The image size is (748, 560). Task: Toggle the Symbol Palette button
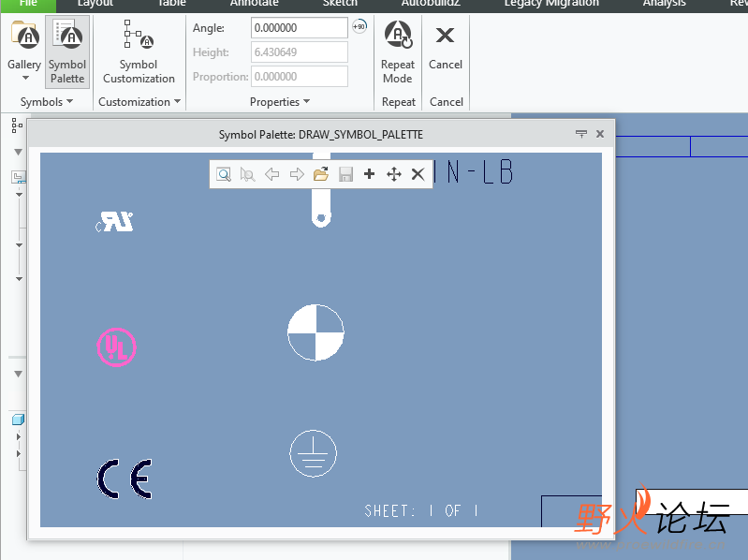click(67, 52)
